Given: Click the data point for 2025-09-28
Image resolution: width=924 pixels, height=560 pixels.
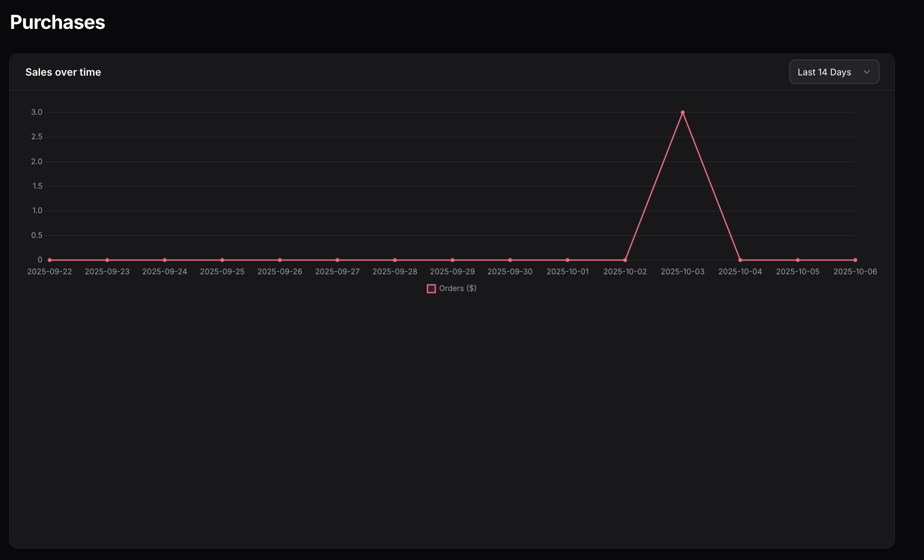Looking at the screenshot, I should [395, 260].
